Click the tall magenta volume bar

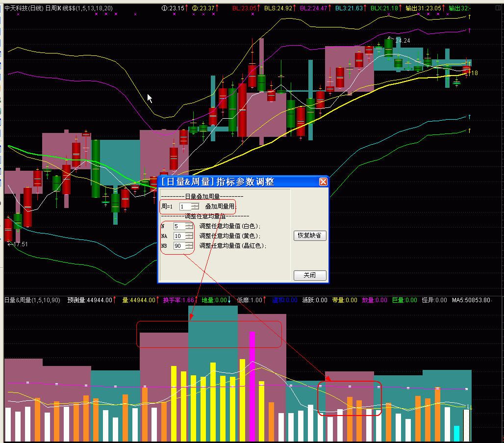[252, 386]
